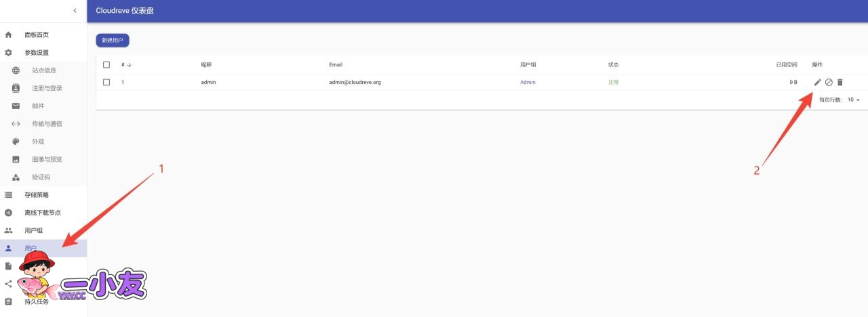Open the 每页行数 rows-per-page dropdown

pos(853,100)
